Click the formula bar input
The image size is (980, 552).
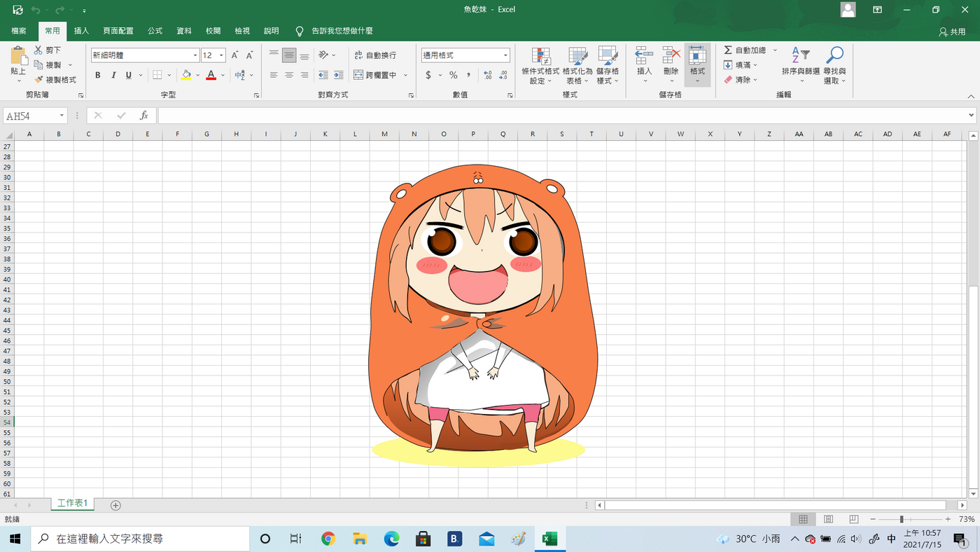561,116
